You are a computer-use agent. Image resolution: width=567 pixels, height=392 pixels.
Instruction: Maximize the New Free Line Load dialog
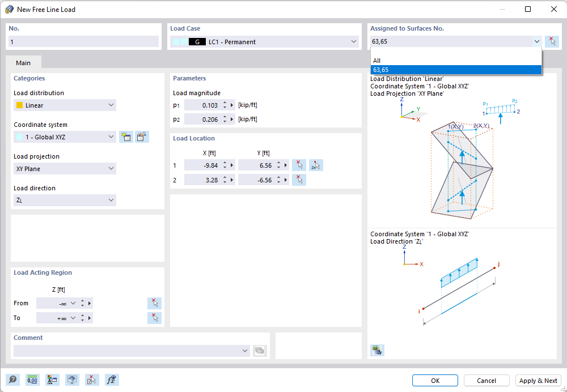click(x=528, y=10)
